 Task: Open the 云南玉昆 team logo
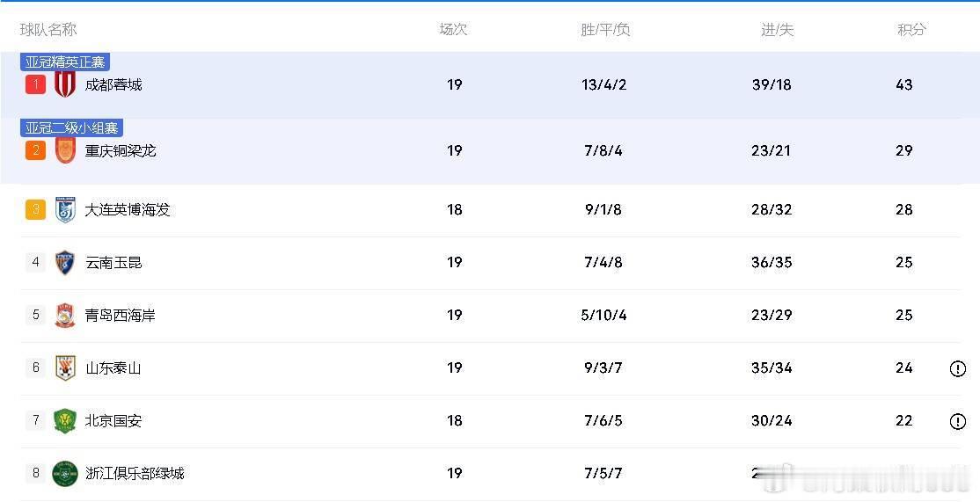tap(65, 263)
